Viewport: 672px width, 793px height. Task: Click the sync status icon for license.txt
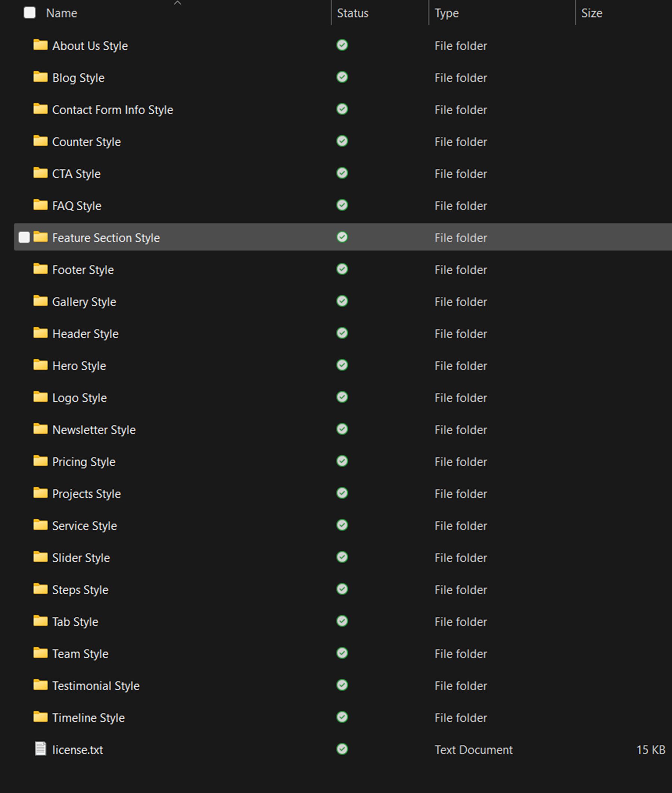[342, 749]
